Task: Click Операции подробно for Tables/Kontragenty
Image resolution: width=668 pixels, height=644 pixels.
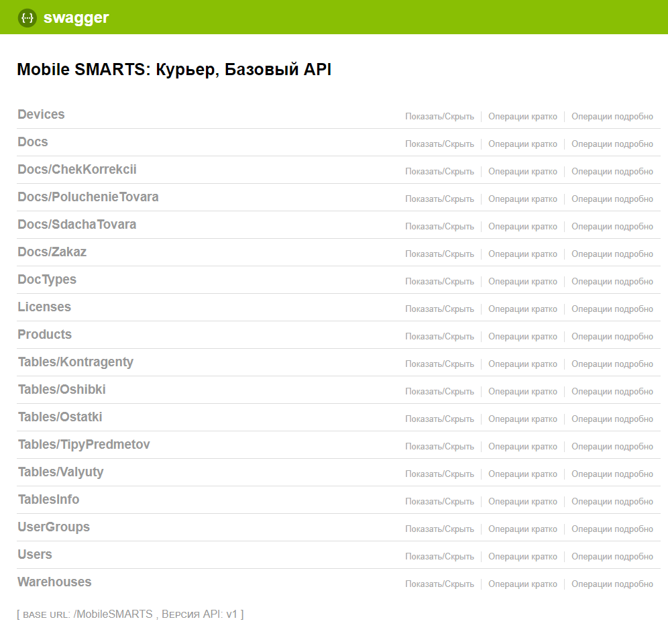Action: pyautogui.click(x=612, y=364)
